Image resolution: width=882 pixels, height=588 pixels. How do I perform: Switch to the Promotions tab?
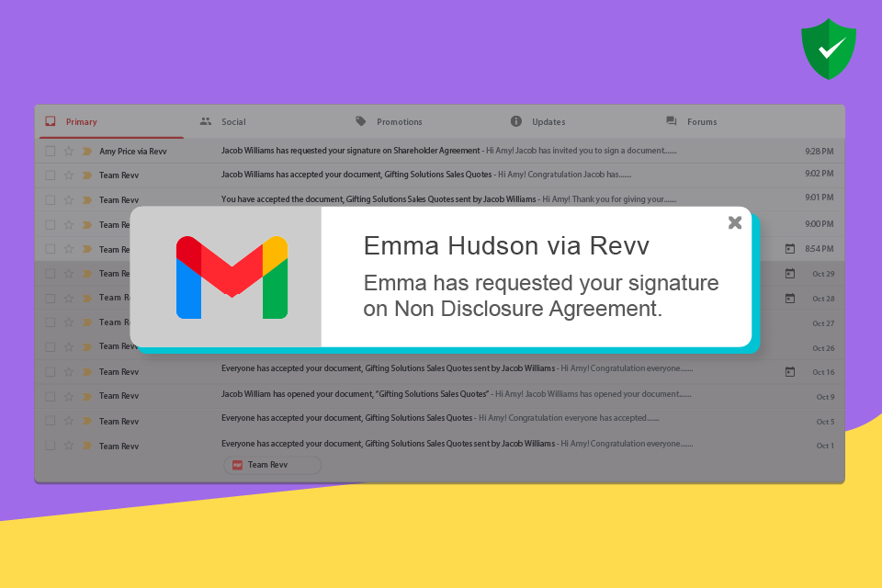[x=400, y=121]
